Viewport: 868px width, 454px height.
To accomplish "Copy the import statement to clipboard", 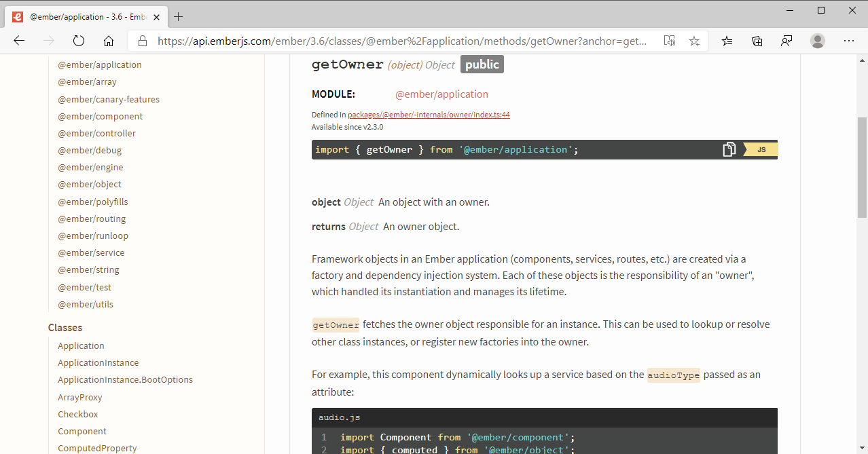I will (729, 149).
